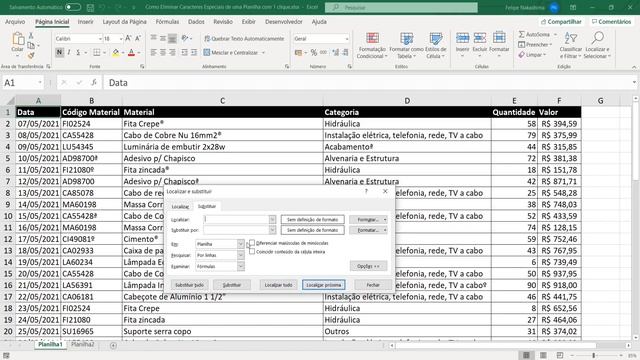
Task: Toggle bottom vertical alignment
Action: (172, 38)
